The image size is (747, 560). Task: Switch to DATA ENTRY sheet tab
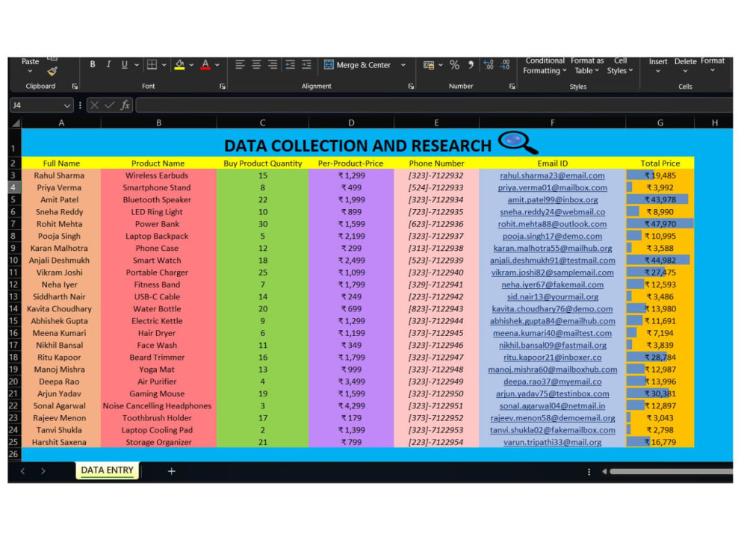coord(107,470)
